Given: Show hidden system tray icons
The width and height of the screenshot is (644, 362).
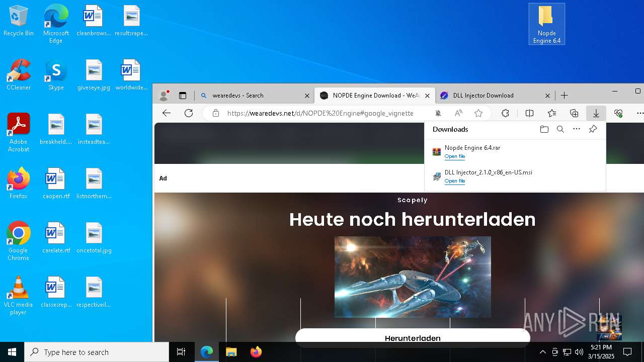Looking at the screenshot, I should 542,352.
